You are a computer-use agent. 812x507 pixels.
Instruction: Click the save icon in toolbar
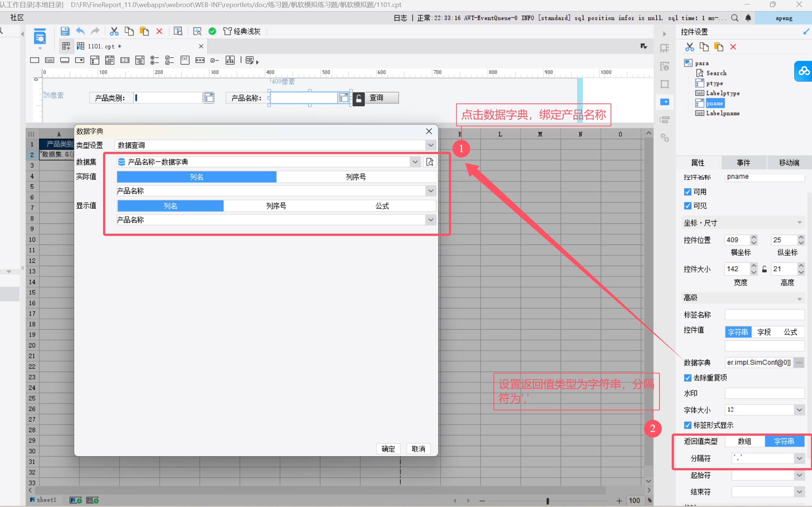coord(65,31)
